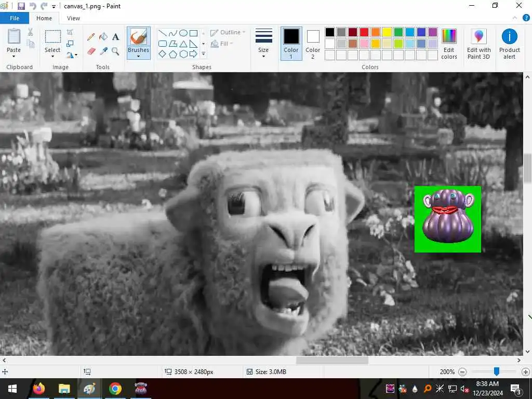Switch to the Home tab

pyautogui.click(x=44, y=18)
